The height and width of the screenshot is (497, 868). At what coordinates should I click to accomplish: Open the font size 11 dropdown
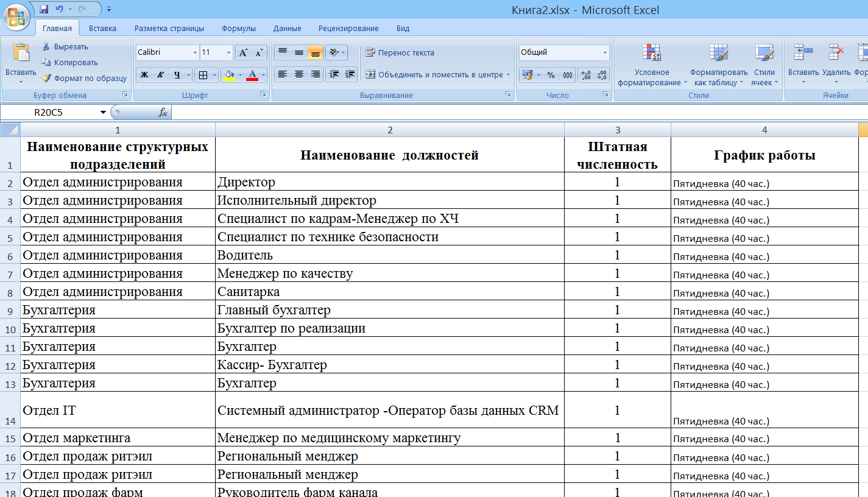(229, 52)
